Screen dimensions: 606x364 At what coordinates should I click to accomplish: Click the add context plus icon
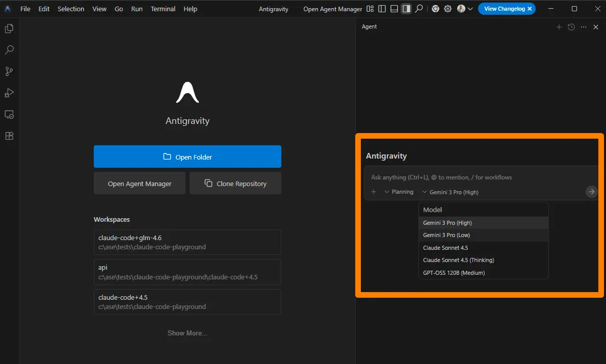[374, 192]
